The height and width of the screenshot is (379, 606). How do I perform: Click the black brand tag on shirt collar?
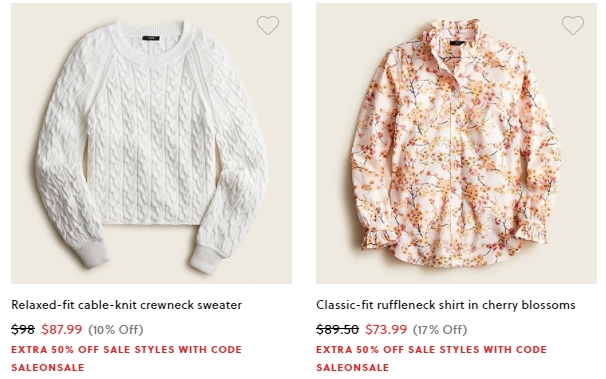coord(457,42)
